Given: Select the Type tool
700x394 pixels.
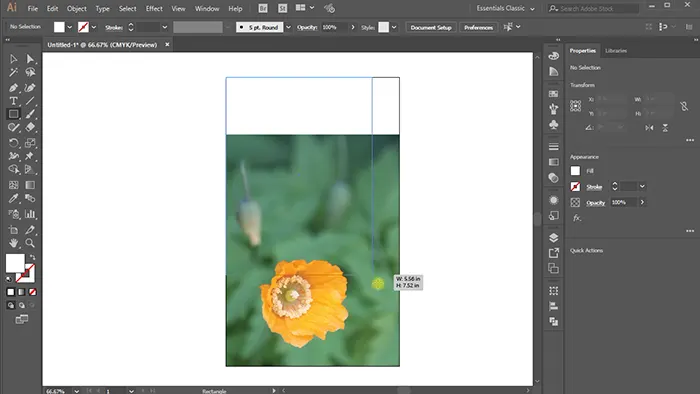Looking at the screenshot, I should (13, 101).
